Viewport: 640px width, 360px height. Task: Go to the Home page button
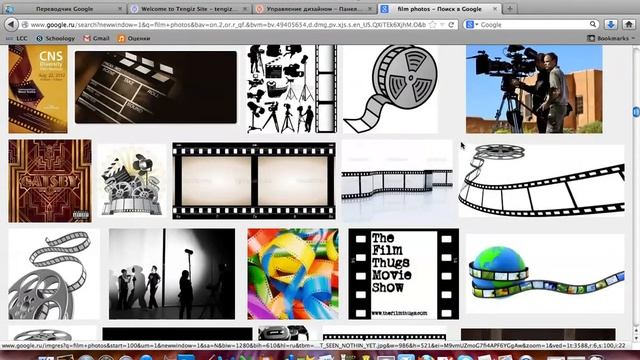pyautogui.click(x=629, y=24)
